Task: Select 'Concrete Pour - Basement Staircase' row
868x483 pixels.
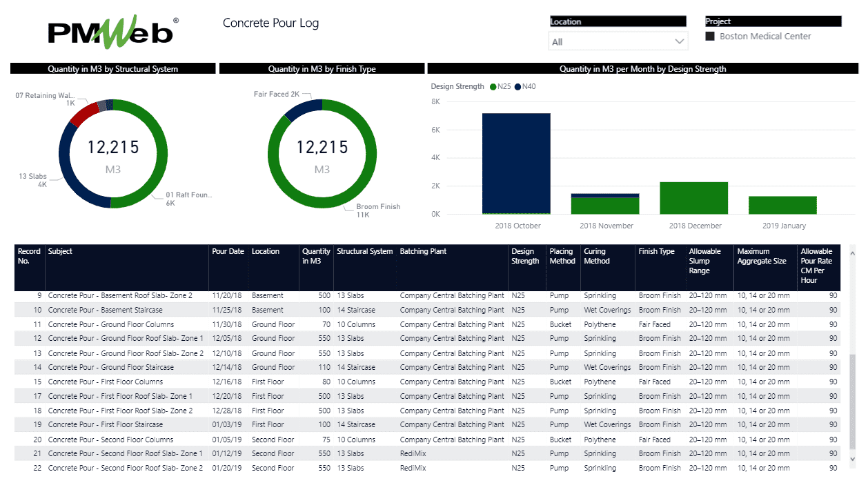Action: tap(428, 310)
